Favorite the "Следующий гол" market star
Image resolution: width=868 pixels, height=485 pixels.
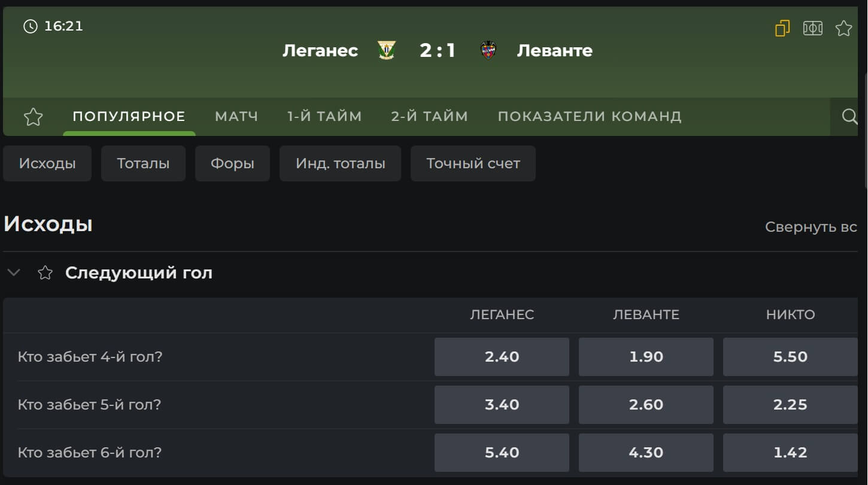tap(45, 273)
